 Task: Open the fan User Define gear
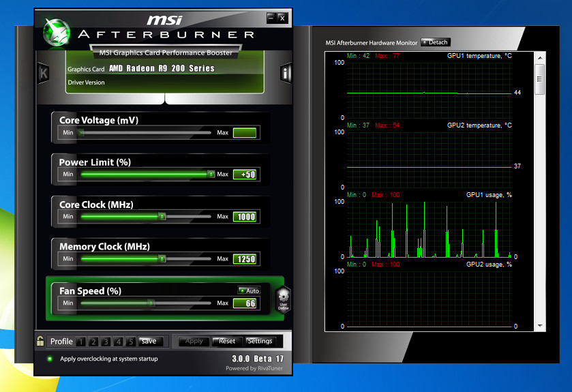tap(283, 299)
